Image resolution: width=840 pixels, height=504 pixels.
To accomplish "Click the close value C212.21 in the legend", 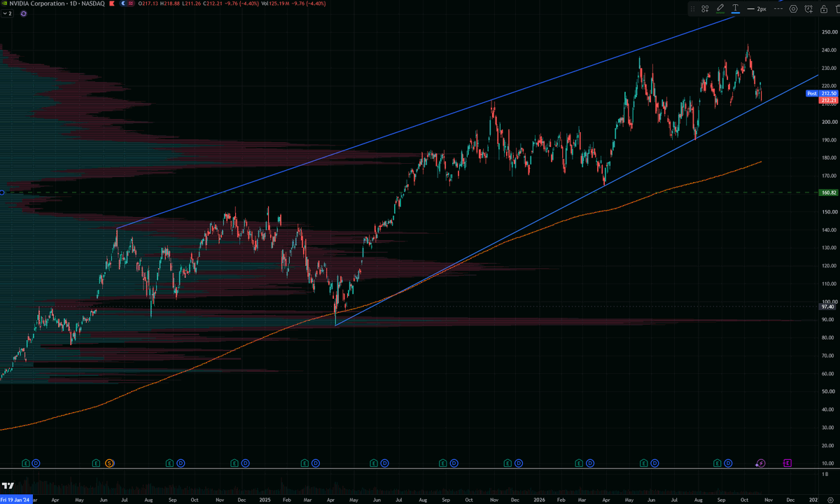I will (211, 4).
